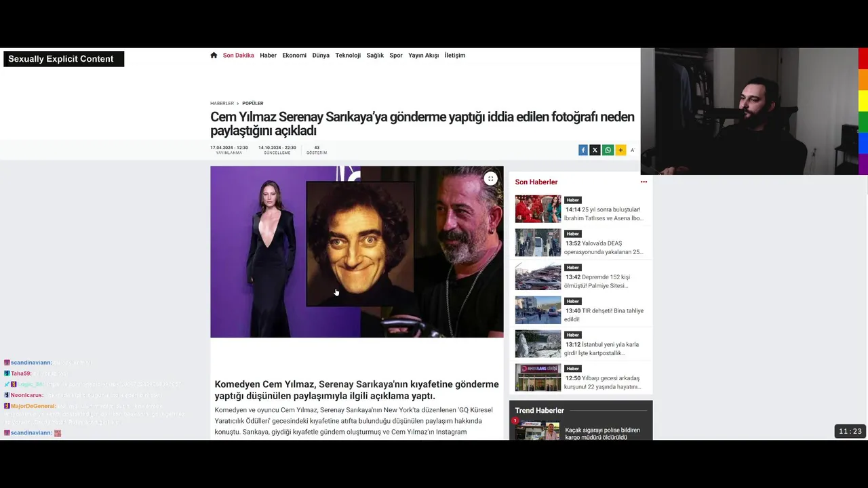Click the scandinaviann chat username with emoji
Screen dimensions: 868x488
pyautogui.click(x=32, y=433)
